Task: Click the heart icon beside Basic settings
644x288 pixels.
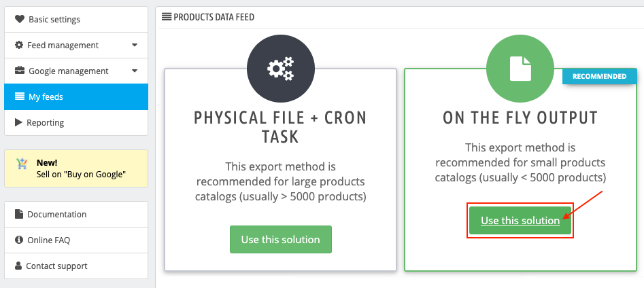Action: click(19, 19)
